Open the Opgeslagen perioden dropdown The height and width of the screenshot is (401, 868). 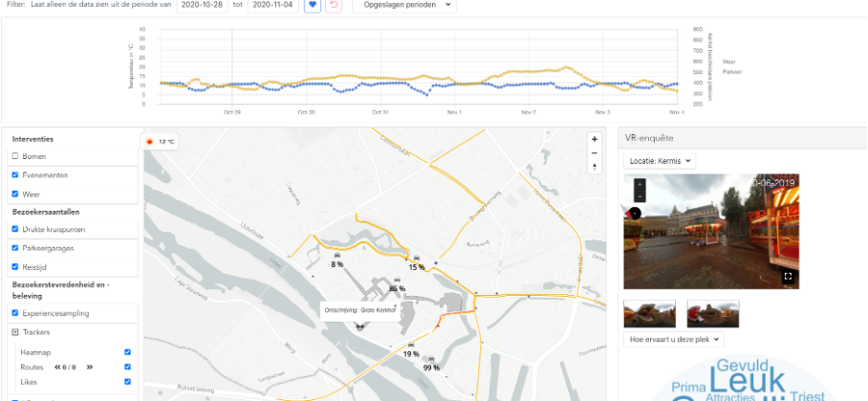[x=404, y=5]
